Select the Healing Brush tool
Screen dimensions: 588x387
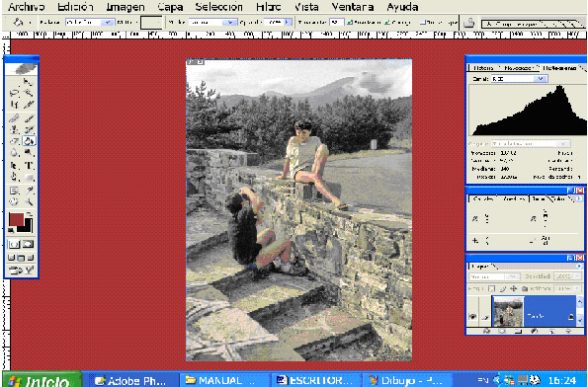tap(14, 118)
